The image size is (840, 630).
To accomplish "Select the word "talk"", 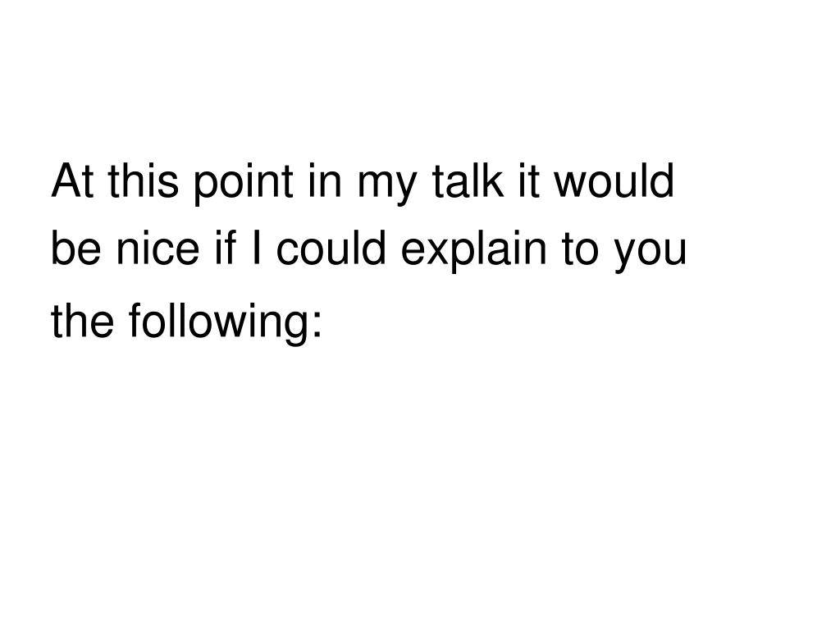I will tap(468, 180).
